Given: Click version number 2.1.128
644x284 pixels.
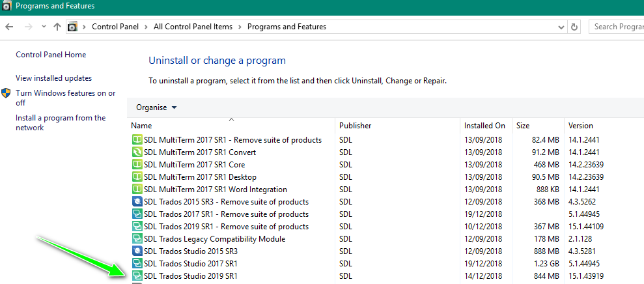Looking at the screenshot, I should (580, 239).
